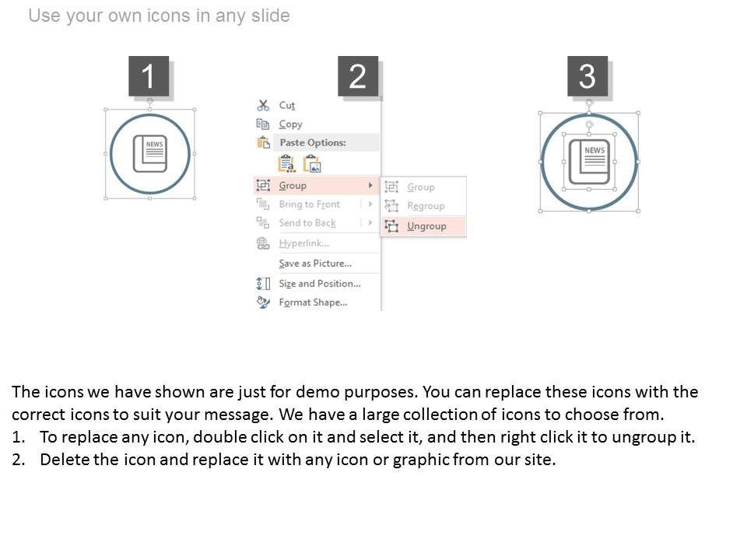
Task: Expand the Send to Back submenu arrow
Action: [x=370, y=222]
